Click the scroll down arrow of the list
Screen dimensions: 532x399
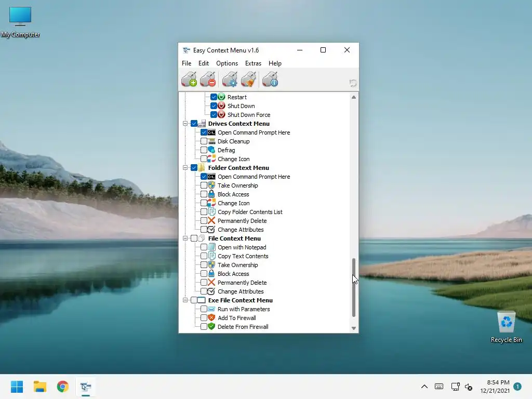pyautogui.click(x=353, y=328)
